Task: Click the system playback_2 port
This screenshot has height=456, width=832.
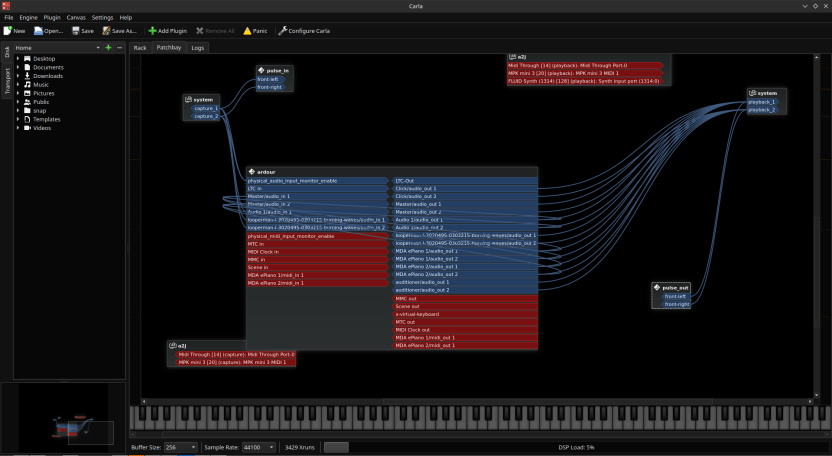Action: (762, 110)
